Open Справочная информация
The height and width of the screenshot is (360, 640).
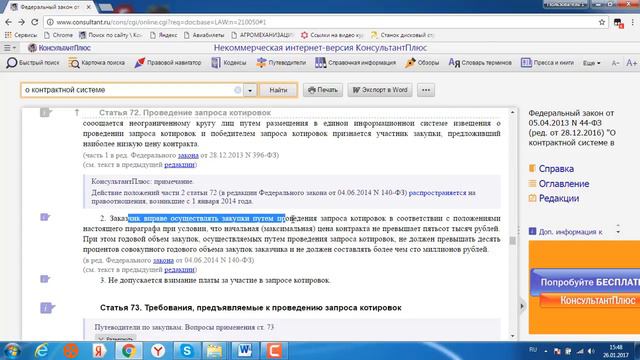pos(356,63)
